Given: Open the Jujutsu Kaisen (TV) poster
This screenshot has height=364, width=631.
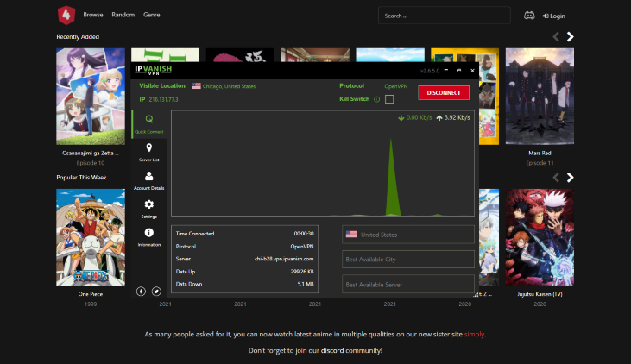Looking at the screenshot, I should 540,237.
